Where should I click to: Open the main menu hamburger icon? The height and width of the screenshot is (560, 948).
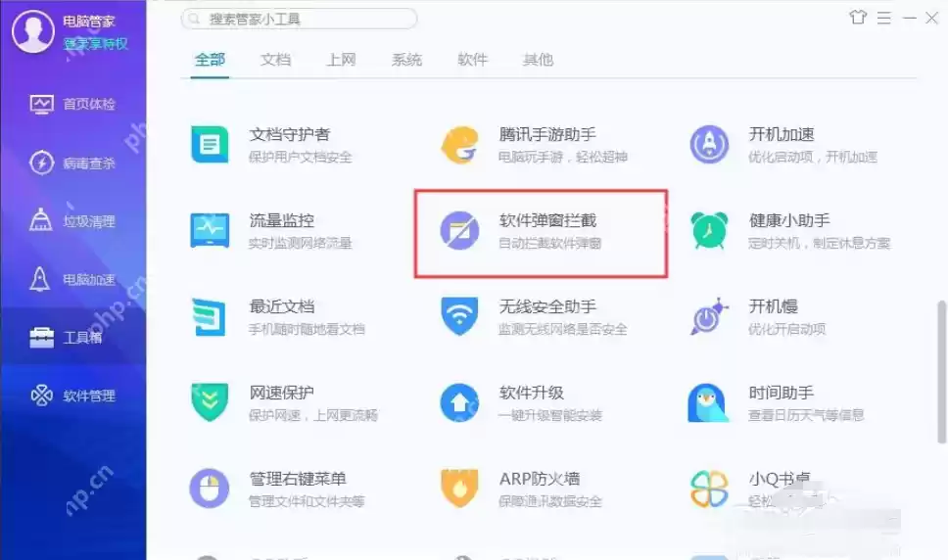[x=884, y=19]
